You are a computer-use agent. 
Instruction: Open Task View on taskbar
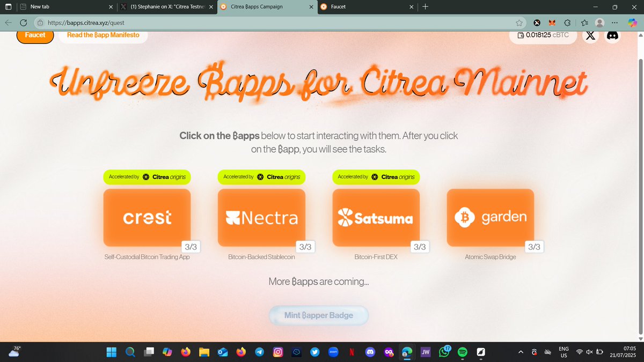coord(148,352)
